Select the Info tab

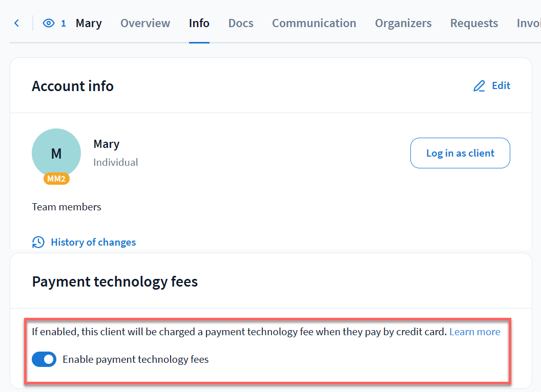click(x=199, y=23)
